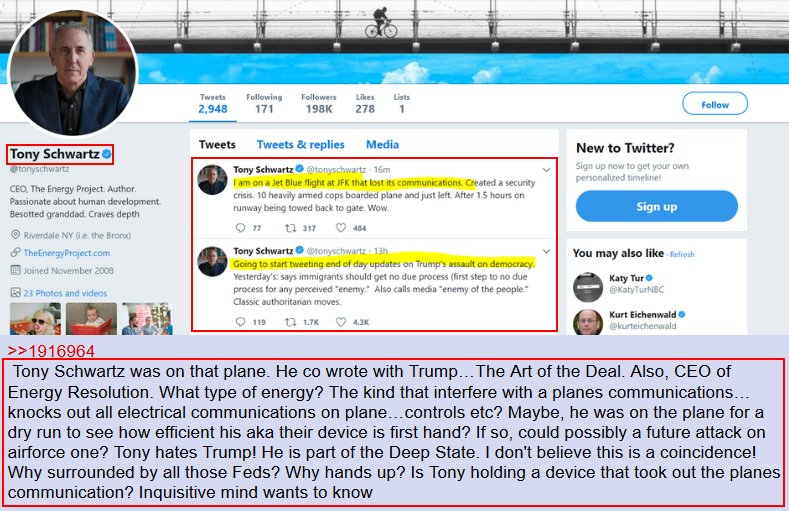Follow Tony Schwartz

(715, 104)
